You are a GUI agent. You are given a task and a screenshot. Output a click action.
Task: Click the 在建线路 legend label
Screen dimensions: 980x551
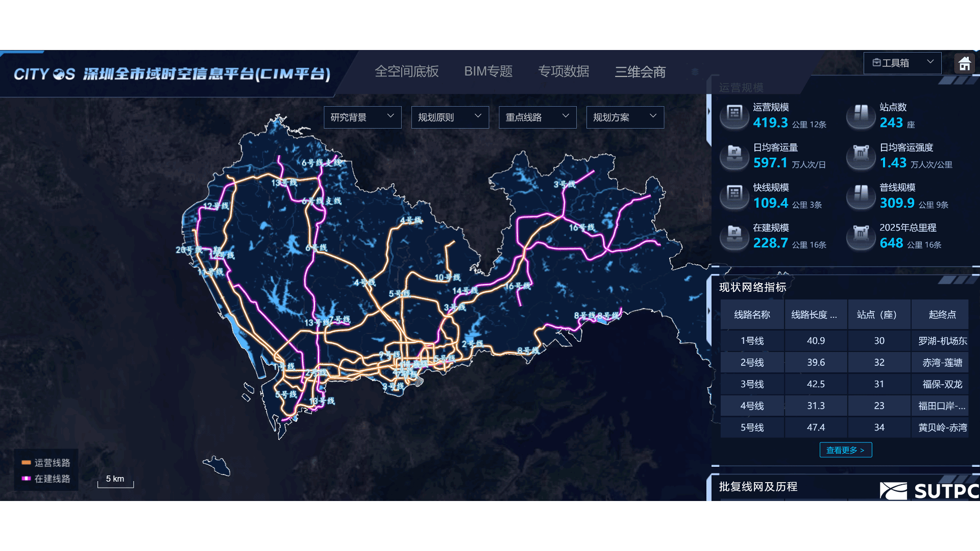click(52, 479)
